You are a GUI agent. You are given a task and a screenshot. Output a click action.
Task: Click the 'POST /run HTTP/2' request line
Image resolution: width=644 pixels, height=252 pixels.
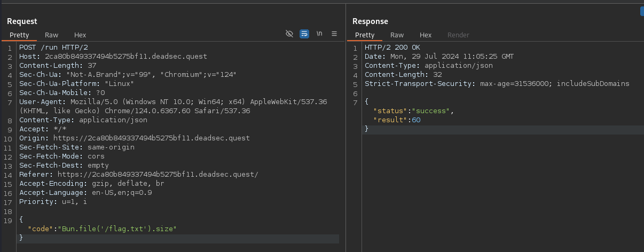coord(53,48)
